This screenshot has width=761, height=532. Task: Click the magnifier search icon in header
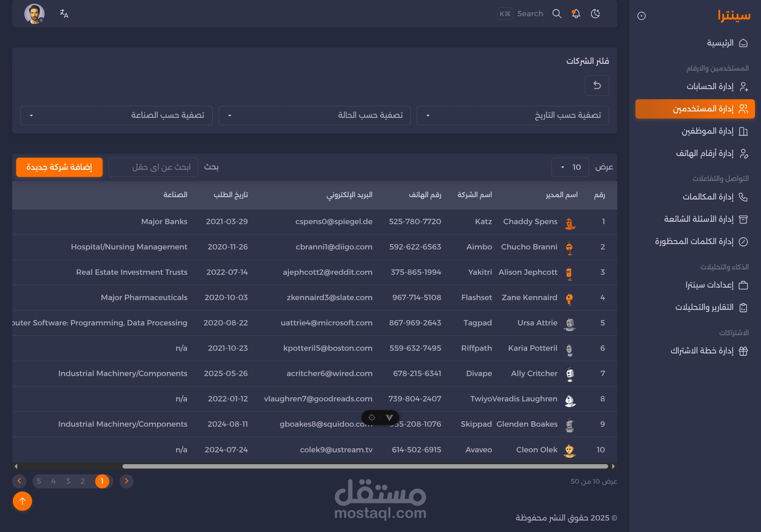click(557, 14)
